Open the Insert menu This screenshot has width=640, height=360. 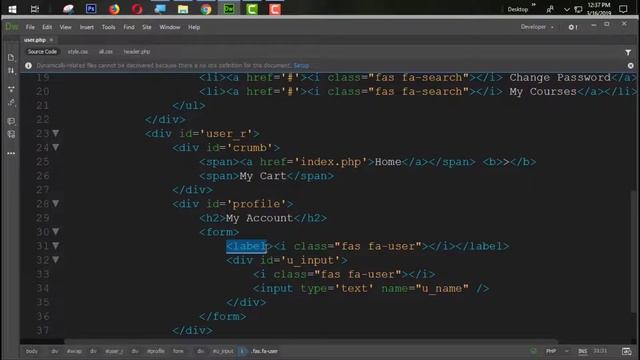87,27
